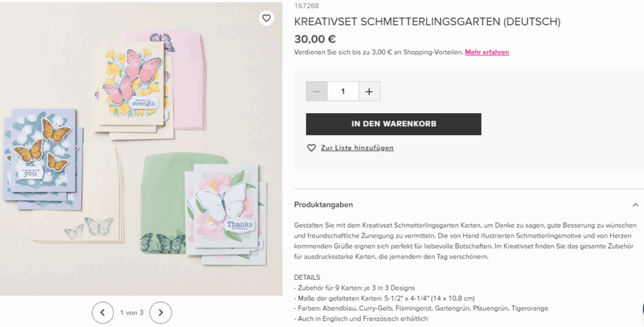Decrease quantity with the minus button
The width and height of the screenshot is (644, 327).
point(317,91)
